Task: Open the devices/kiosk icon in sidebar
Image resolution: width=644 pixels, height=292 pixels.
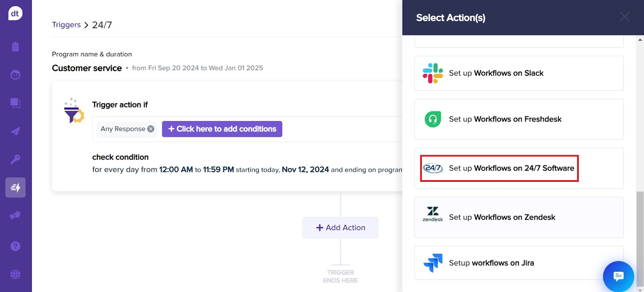Action: [x=15, y=103]
